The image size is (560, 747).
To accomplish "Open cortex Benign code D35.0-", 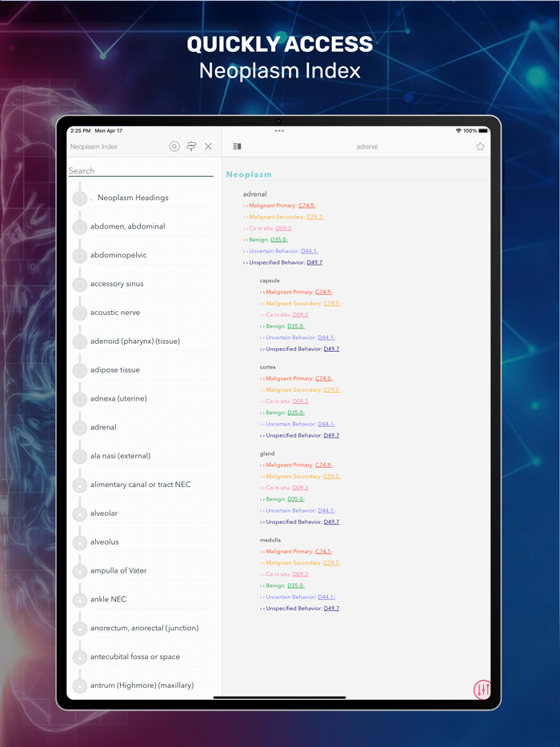I will coord(296,413).
